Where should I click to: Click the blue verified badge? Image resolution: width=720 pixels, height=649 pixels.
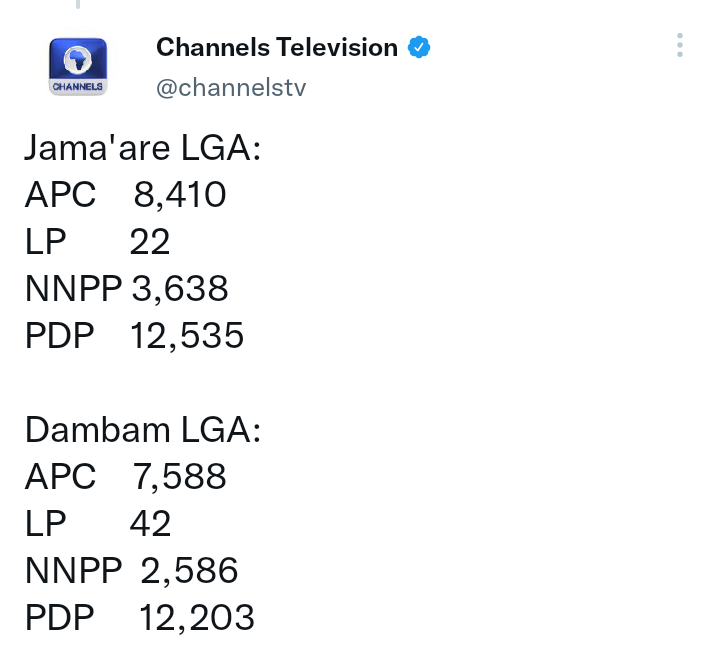coord(419,47)
